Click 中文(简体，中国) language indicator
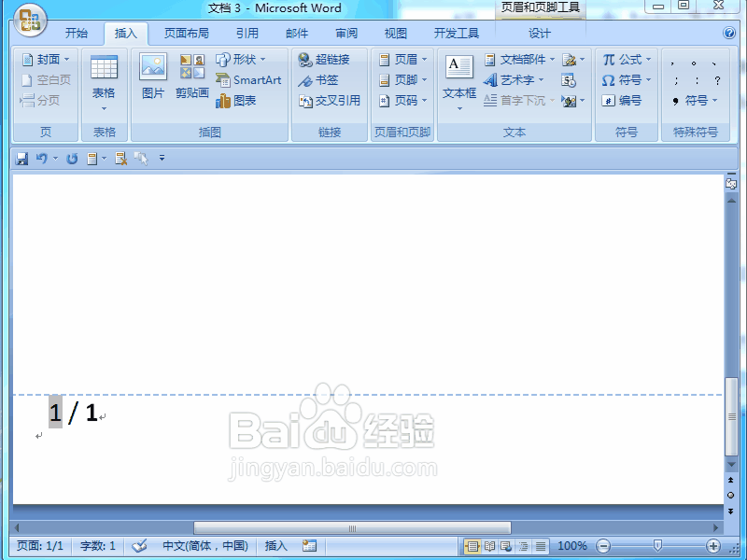The height and width of the screenshot is (560, 747). 205,546
